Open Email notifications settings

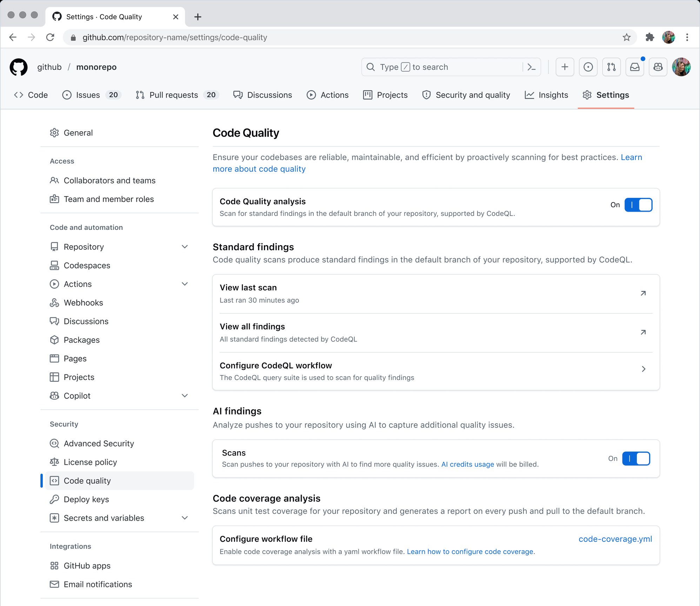(x=120, y=584)
